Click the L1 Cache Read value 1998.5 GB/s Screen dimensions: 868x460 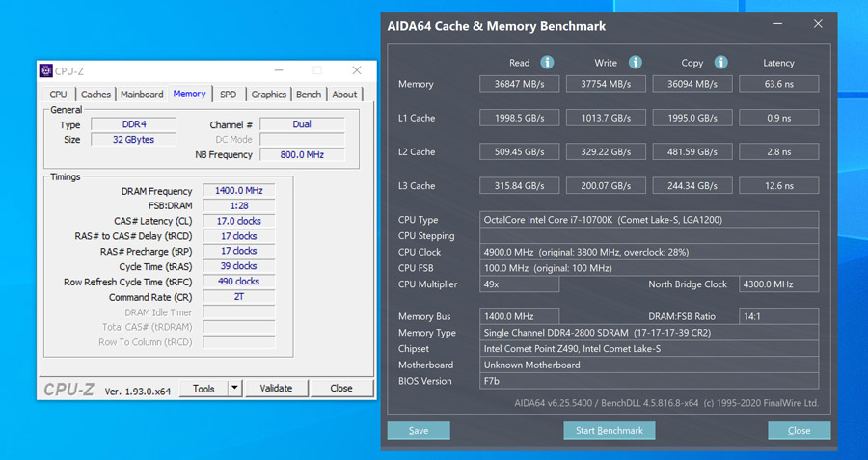[519, 118]
